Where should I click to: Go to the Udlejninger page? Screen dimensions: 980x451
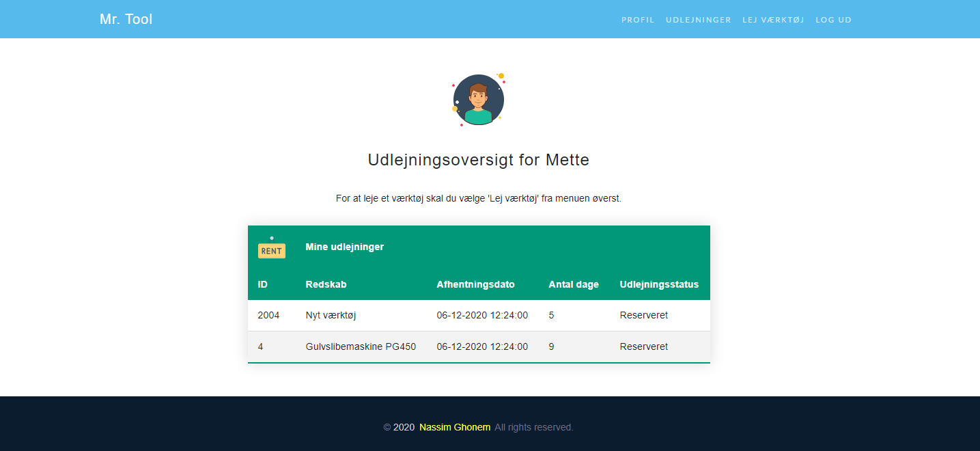point(699,20)
